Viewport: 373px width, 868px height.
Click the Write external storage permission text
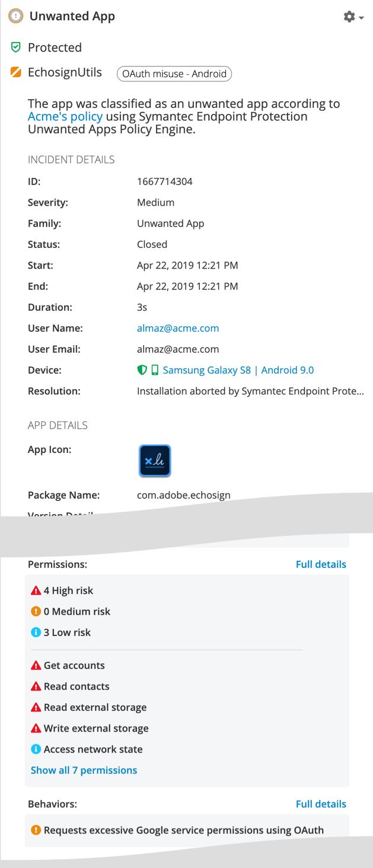point(96,728)
